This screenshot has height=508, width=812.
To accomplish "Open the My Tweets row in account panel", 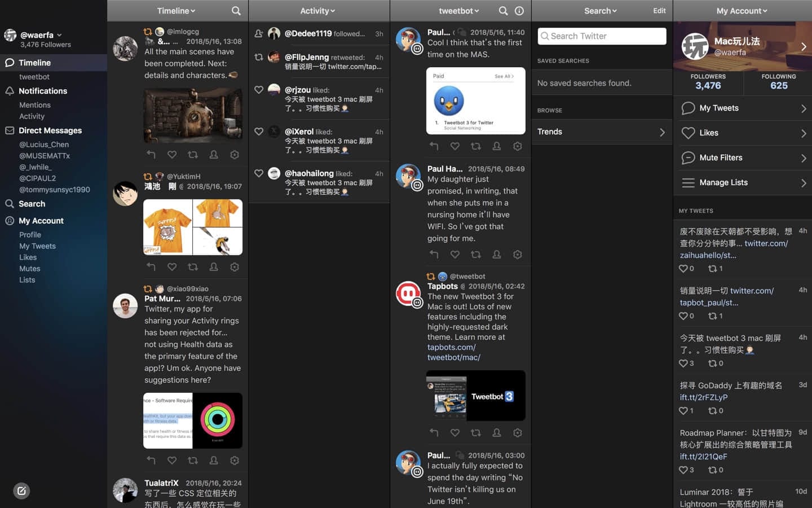I will (743, 108).
